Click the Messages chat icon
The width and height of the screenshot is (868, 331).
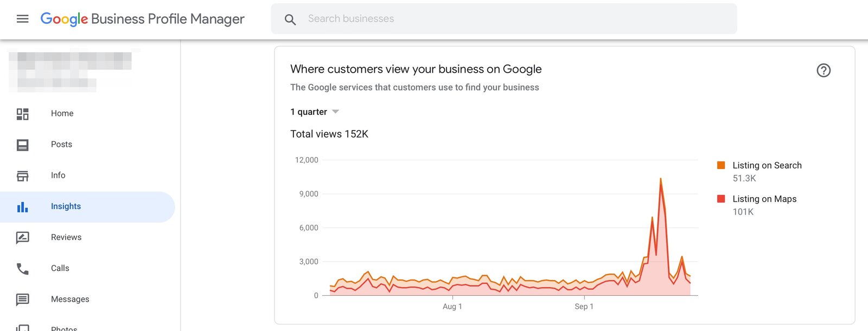click(x=22, y=300)
